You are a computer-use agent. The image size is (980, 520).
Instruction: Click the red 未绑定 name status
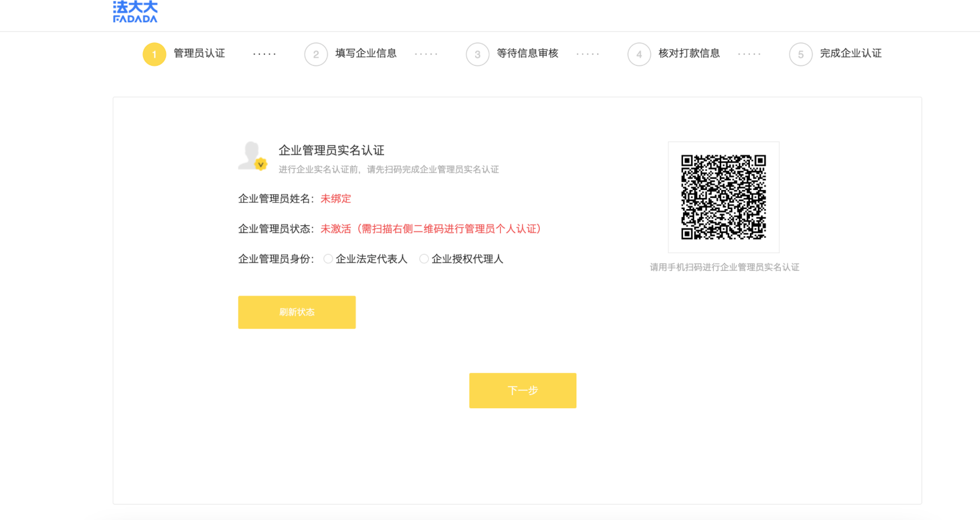[335, 199]
